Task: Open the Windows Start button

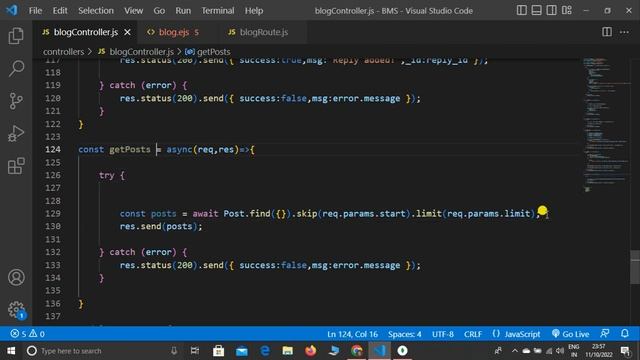Action: coord(11,351)
